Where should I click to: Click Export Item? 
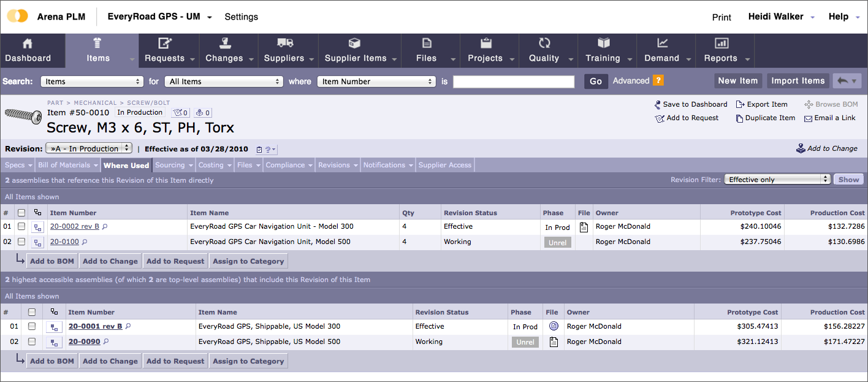762,104
